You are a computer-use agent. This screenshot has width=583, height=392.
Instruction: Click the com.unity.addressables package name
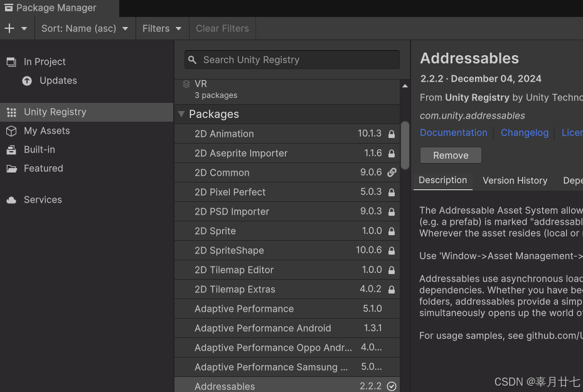coord(472,115)
